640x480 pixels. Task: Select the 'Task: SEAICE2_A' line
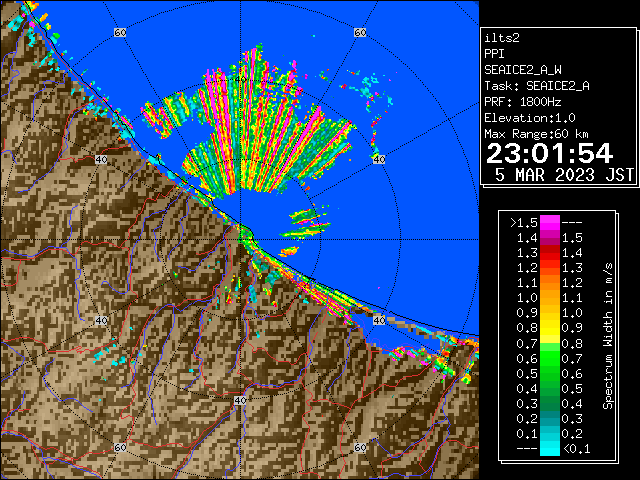click(537, 86)
